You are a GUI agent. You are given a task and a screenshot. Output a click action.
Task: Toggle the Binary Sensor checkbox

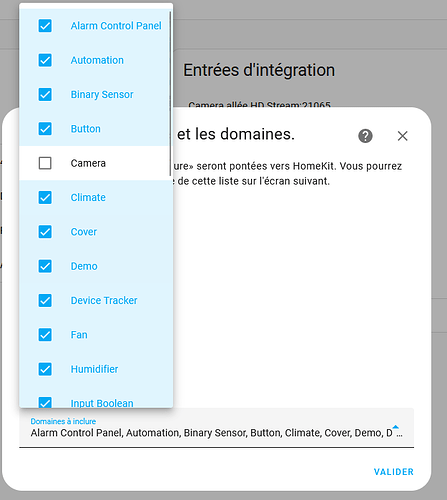coord(45,95)
